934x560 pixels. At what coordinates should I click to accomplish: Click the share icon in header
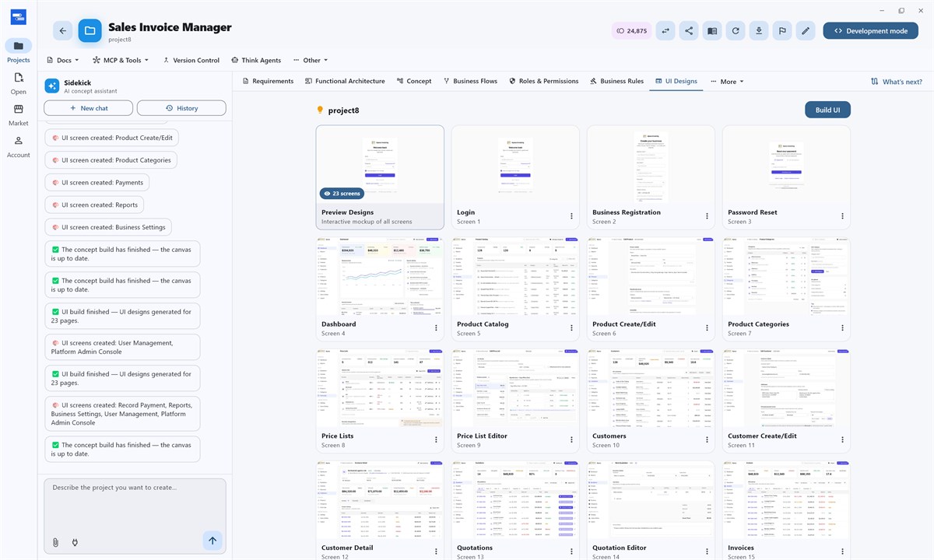pos(689,31)
